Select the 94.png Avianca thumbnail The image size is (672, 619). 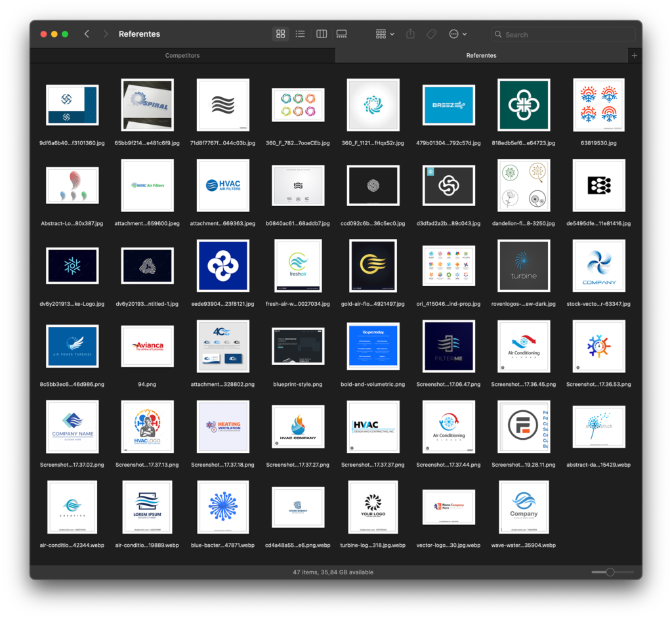(148, 346)
